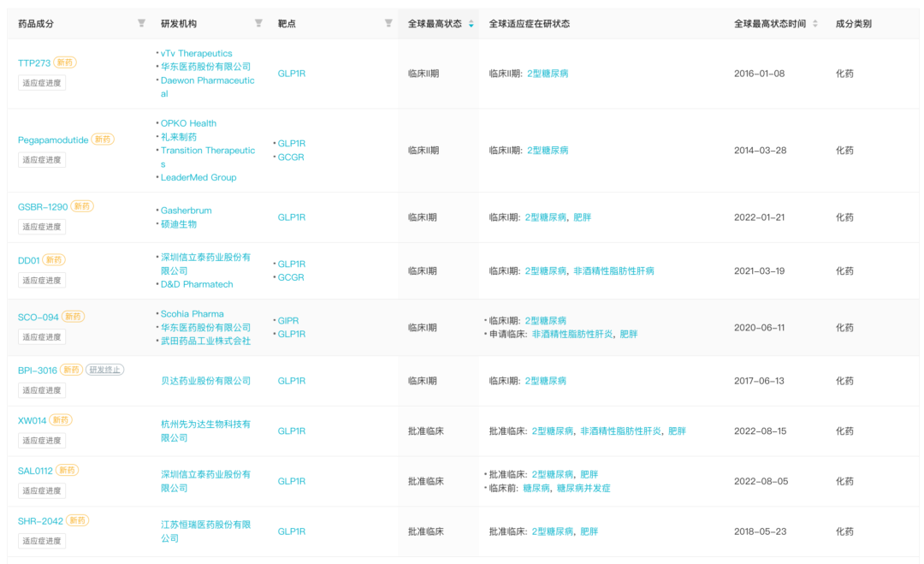Open drug BPI-3016 details
Viewport: 924px width, 564px height.
(38, 370)
